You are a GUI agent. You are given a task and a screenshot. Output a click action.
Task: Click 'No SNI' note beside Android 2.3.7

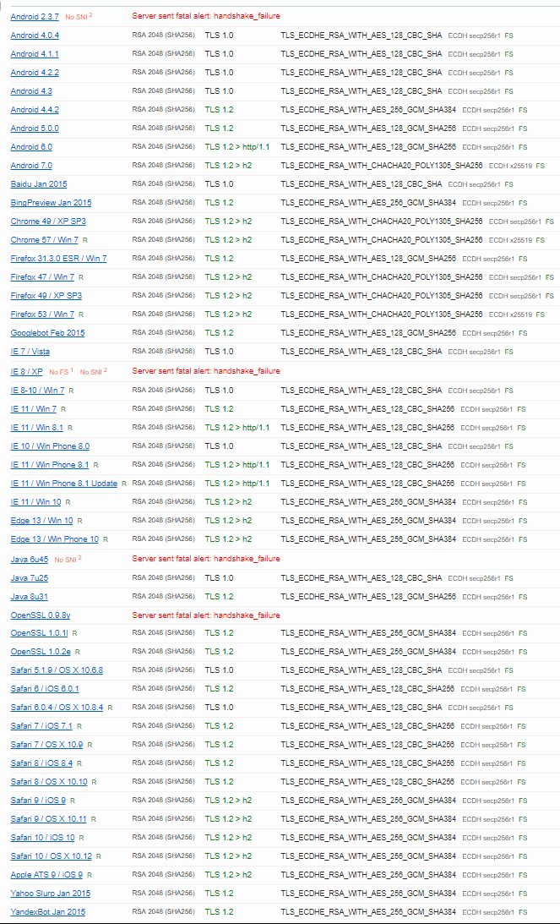coord(77,17)
